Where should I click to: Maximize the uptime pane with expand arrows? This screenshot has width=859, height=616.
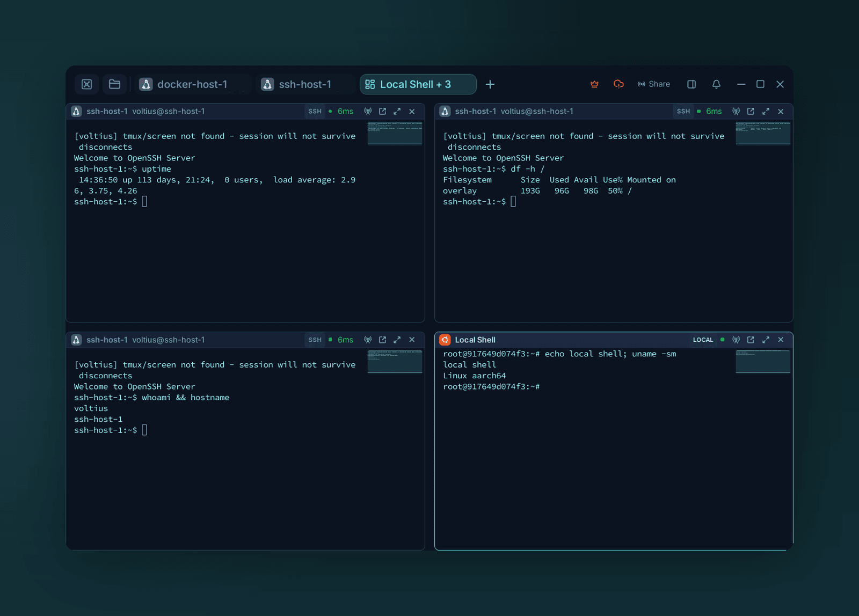[397, 111]
